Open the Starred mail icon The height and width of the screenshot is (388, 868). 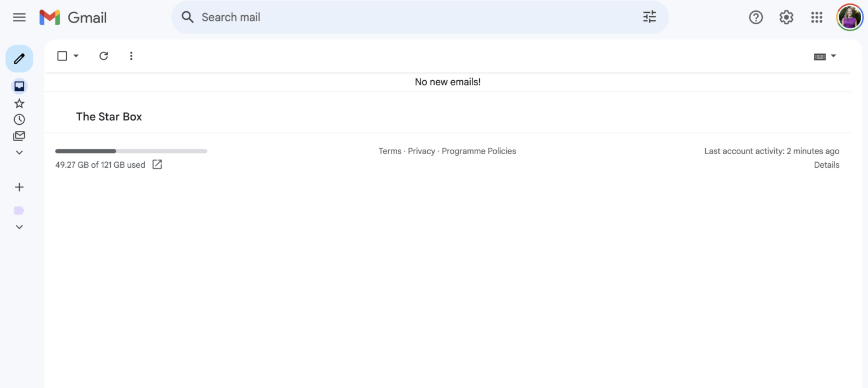coord(19,103)
